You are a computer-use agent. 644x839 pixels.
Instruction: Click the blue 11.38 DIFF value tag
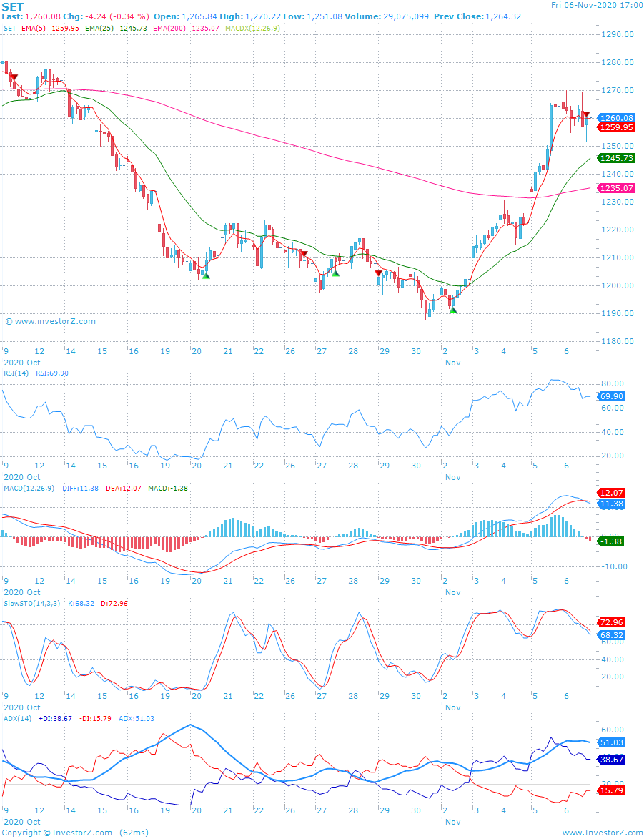(611, 504)
